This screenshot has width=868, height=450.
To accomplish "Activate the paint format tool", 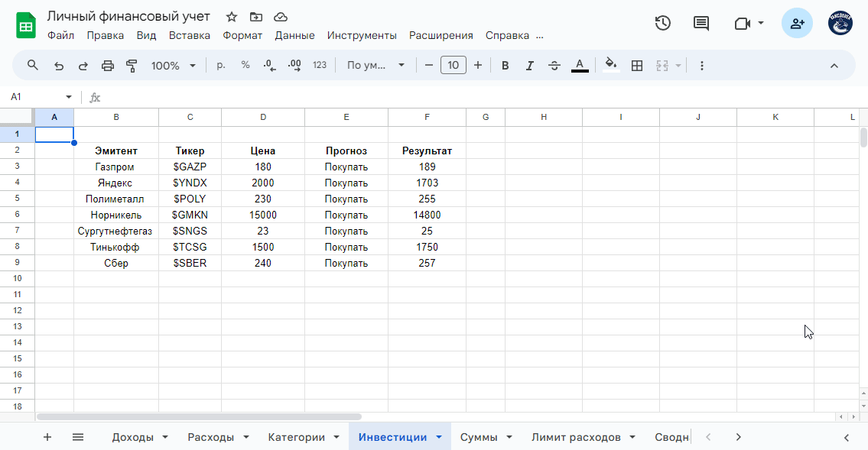I will [x=132, y=66].
